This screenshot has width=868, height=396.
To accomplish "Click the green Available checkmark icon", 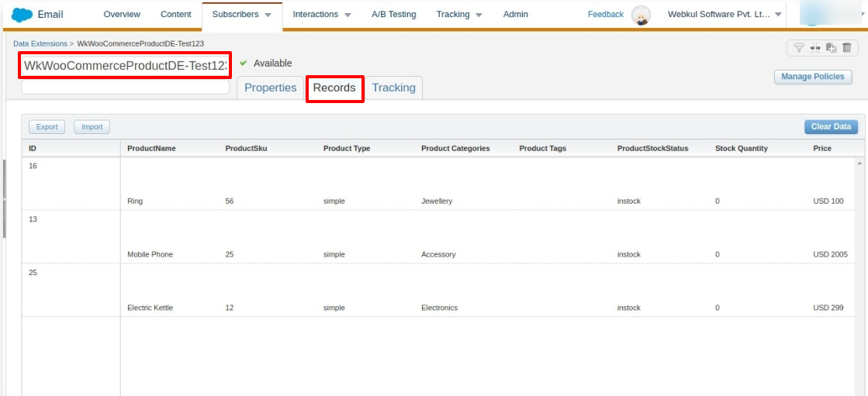I will pos(244,64).
